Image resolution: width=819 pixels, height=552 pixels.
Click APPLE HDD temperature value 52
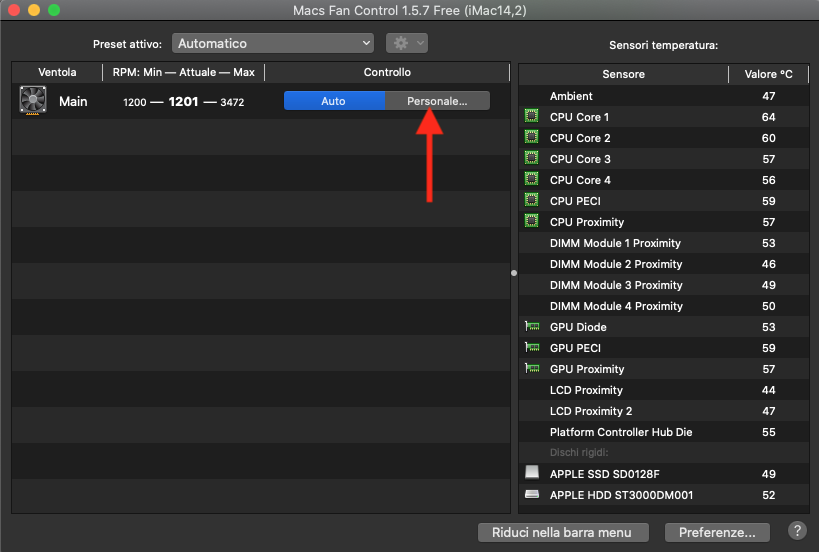click(768, 495)
